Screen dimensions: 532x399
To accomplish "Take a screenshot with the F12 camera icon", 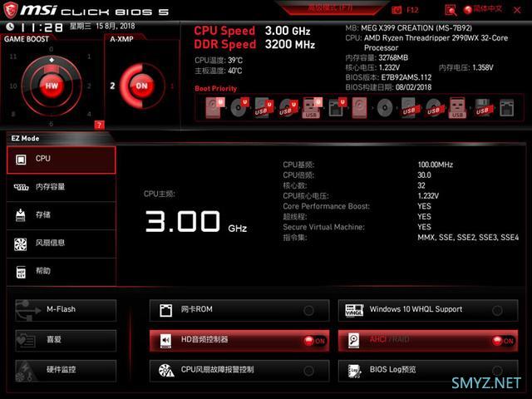I will coord(397,10).
